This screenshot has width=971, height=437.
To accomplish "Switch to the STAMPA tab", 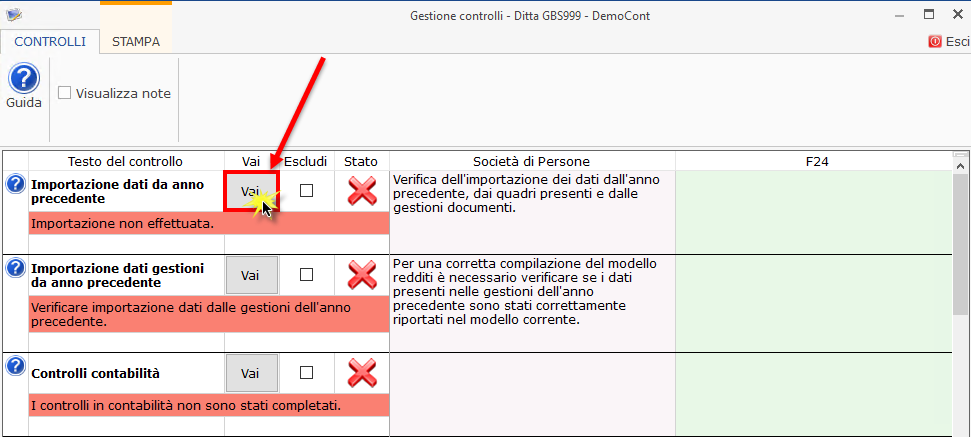I will tap(136, 41).
